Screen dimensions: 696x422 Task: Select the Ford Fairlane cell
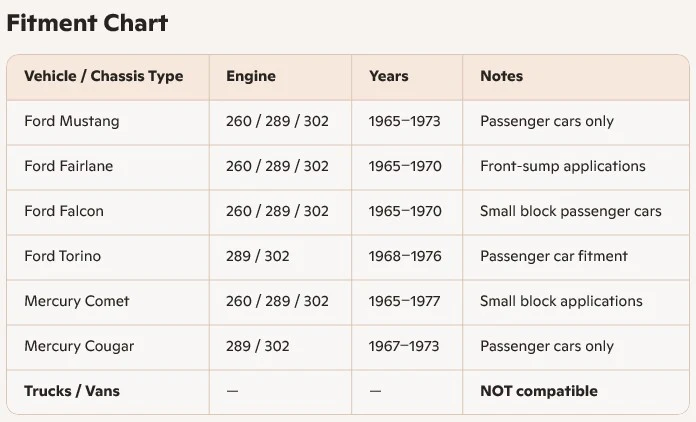pyautogui.click(x=69, y=166)
